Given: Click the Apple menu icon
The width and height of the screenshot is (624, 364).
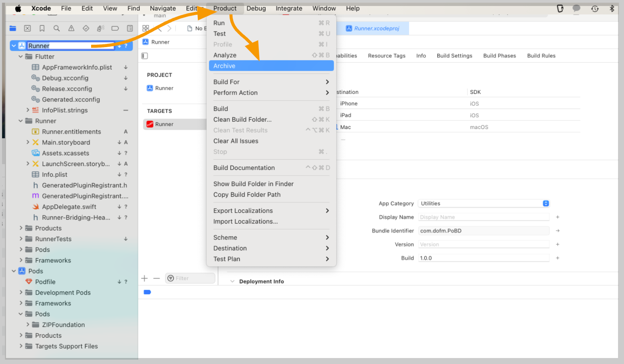Looking at the screenshot, I should click(18, 8).
